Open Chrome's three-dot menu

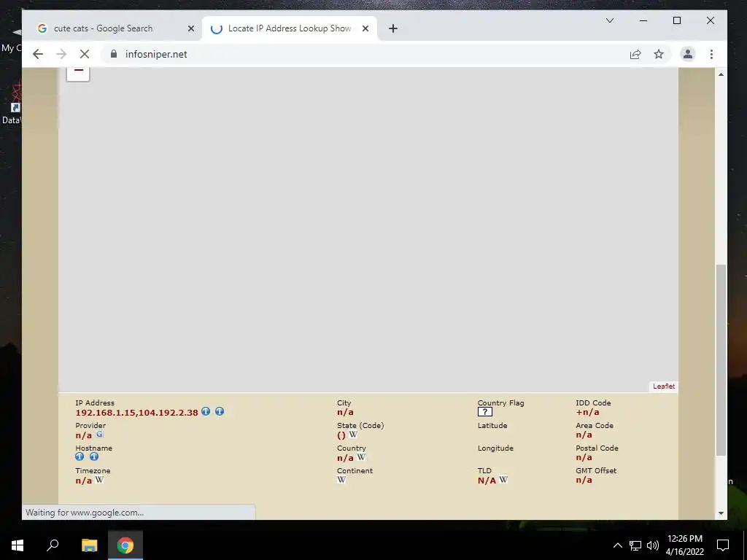tap(711, 54)
